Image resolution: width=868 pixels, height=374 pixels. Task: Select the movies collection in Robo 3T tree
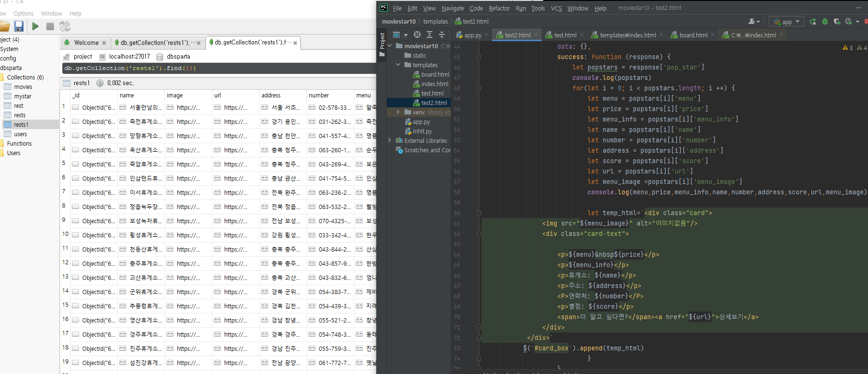[23, 87]
